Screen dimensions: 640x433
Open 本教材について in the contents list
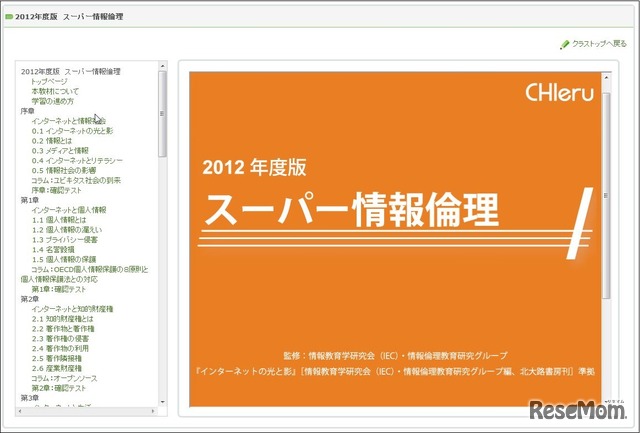coord(56,91)
